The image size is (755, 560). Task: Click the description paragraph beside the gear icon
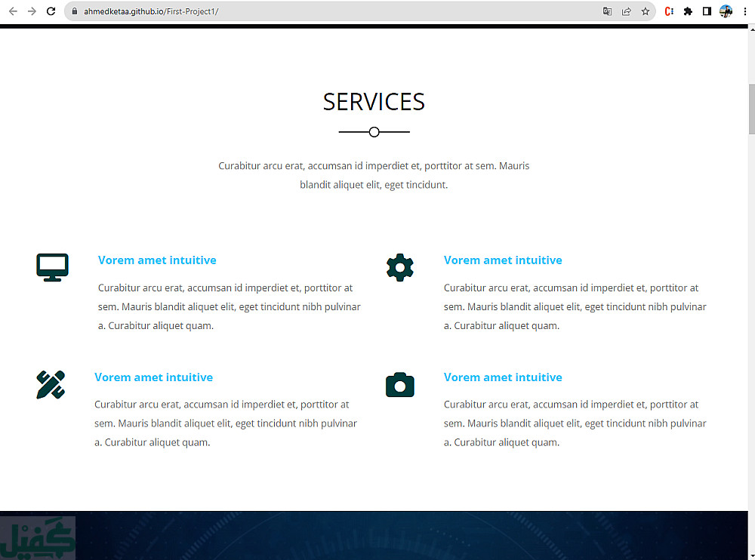(x=575, y=306)
